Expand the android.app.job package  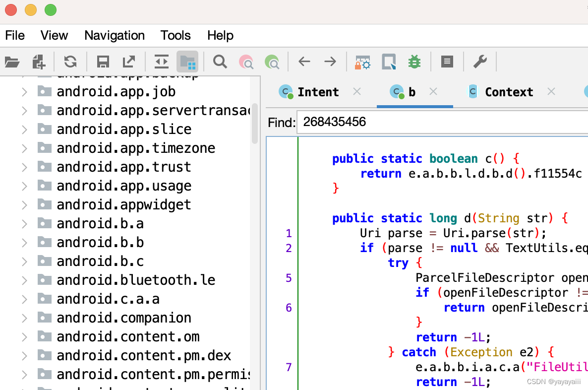click(24, 92)
